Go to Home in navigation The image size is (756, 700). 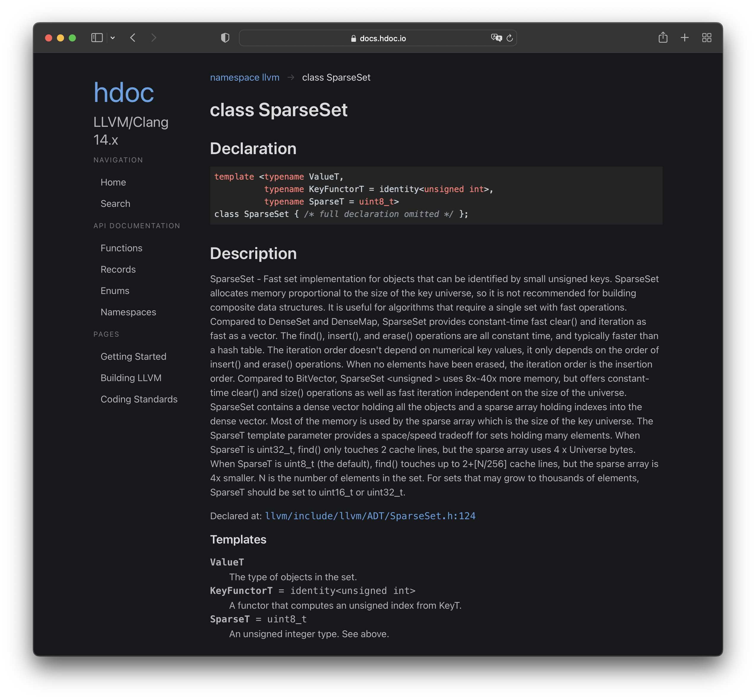113,182
